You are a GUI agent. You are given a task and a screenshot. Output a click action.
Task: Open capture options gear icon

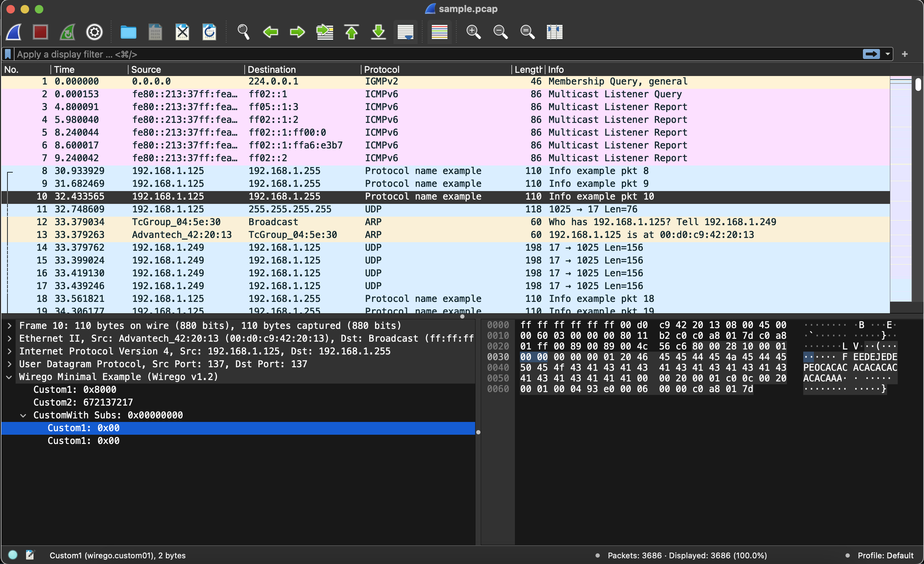[x=94, y=32]
